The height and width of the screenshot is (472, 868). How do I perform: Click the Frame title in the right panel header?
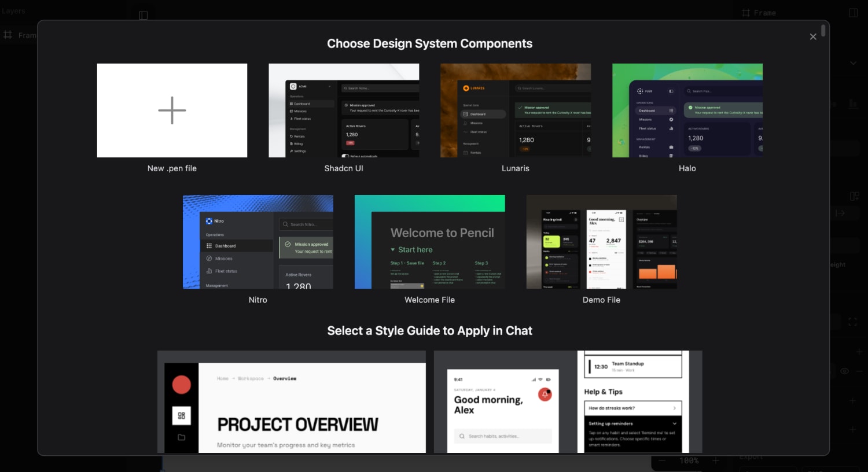[x=765, y=13]
